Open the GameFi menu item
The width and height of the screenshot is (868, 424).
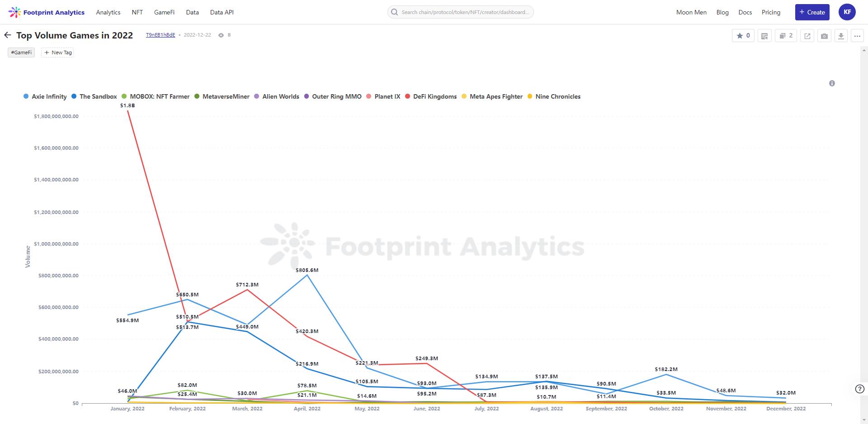click(x=164, y=12)
